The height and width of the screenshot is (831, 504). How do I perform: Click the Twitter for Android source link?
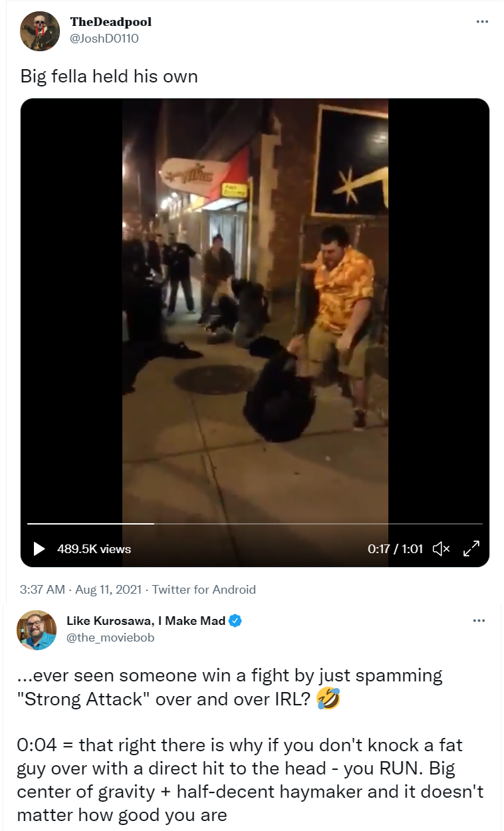coord(204,589)
